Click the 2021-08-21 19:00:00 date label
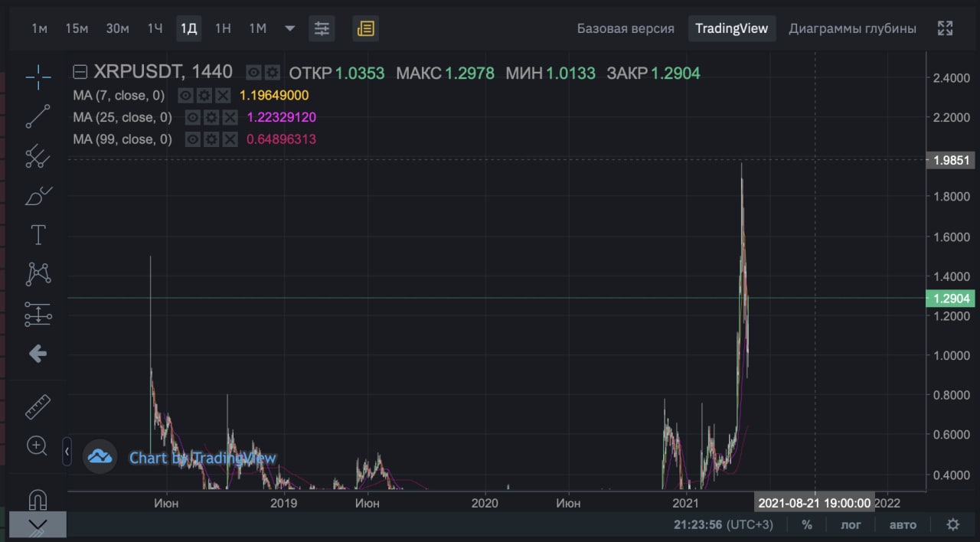 pyautogui.click(x=815, y=503)
